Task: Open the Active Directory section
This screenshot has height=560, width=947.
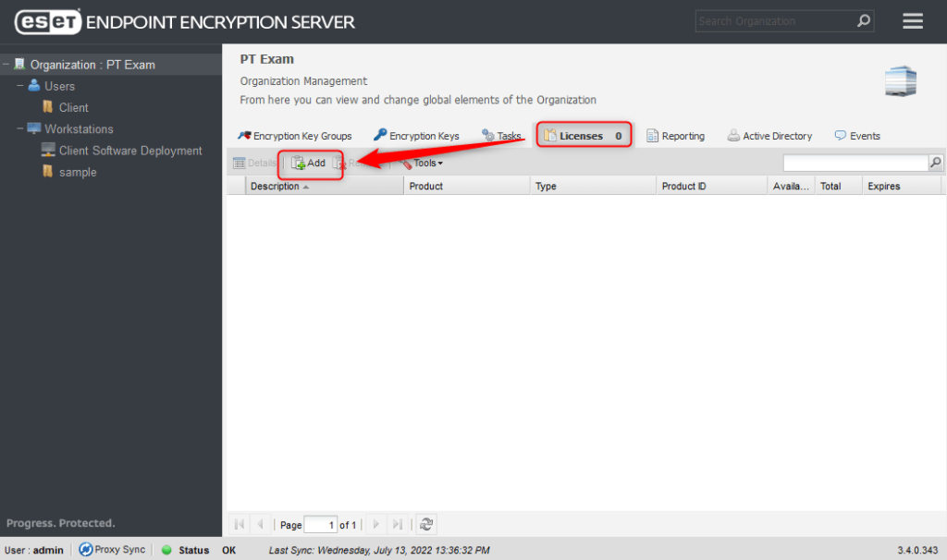Action: coord(769,135)
